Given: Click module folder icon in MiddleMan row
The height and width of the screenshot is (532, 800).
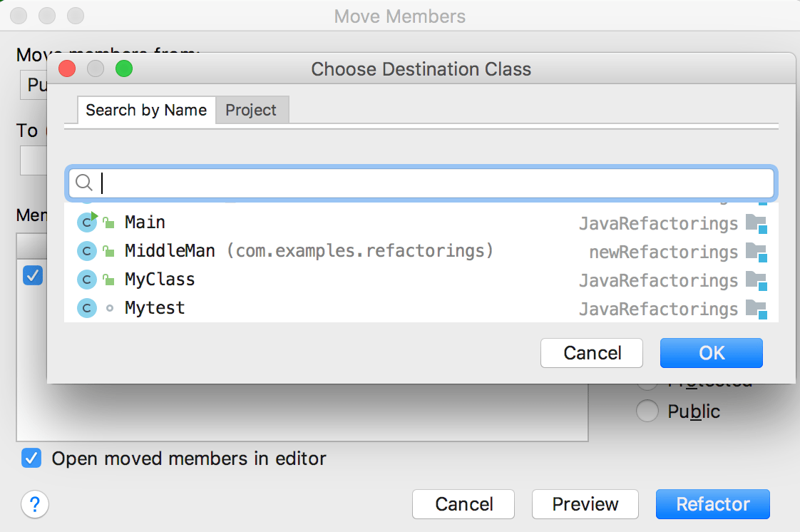Looking at the screenshot, I should coord(755,252).
